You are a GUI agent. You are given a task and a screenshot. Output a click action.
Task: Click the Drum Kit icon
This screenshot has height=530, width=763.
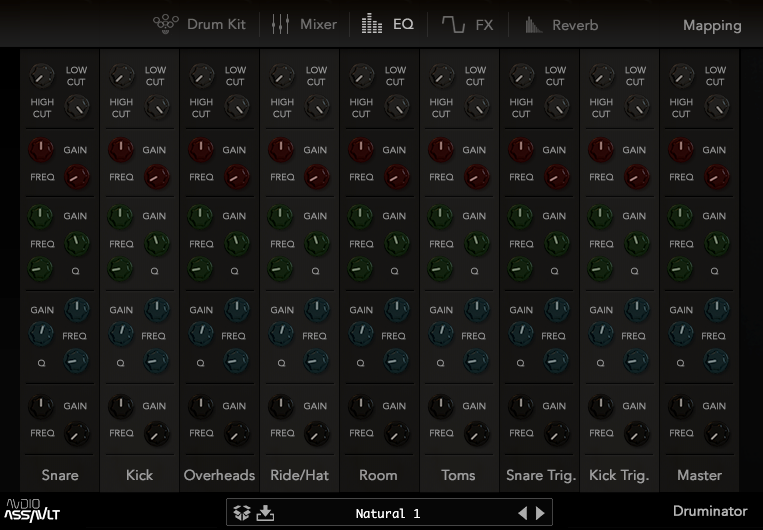[x=165, y=24]
